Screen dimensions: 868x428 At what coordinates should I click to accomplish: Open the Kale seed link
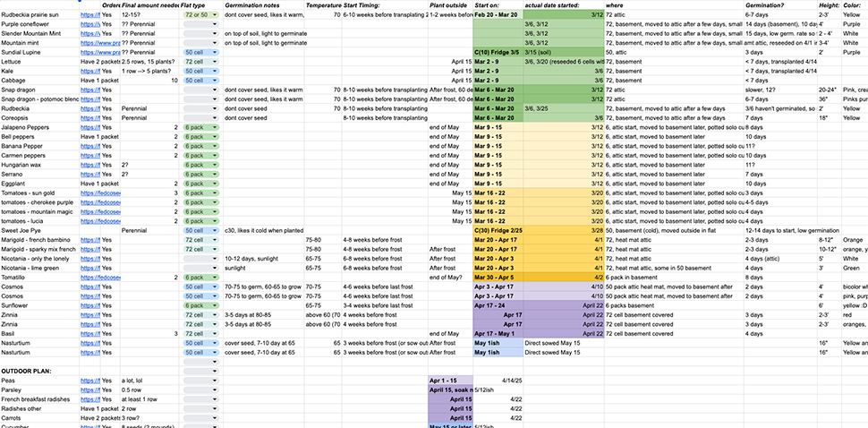coord(89,71)
